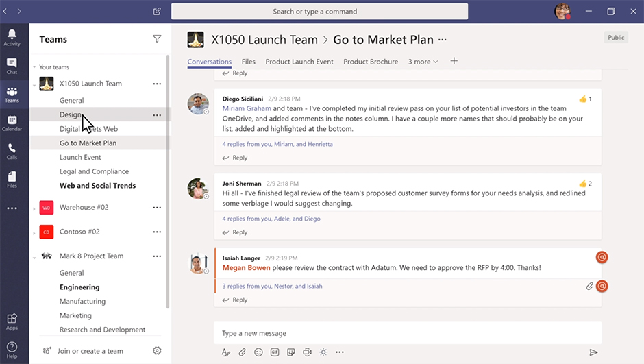This screenshot has width=644, height=364.
Task: Open Calls from the left rail
Action: click(x=12, y=151)
